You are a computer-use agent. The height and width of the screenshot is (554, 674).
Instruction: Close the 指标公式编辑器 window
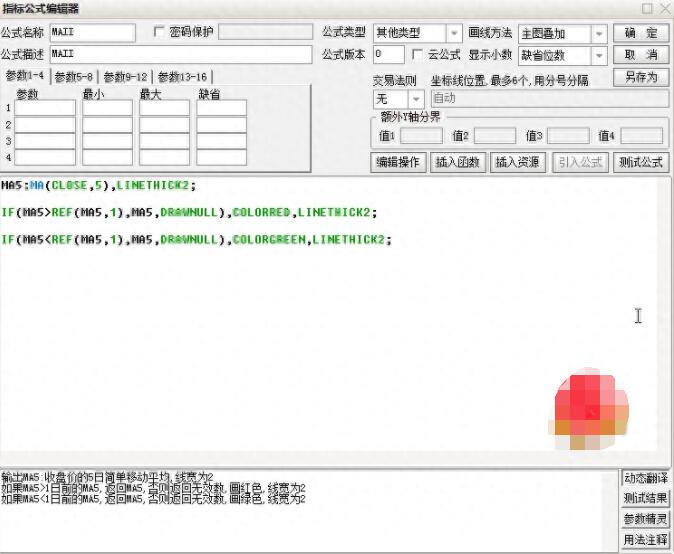[x=663, y=8]
